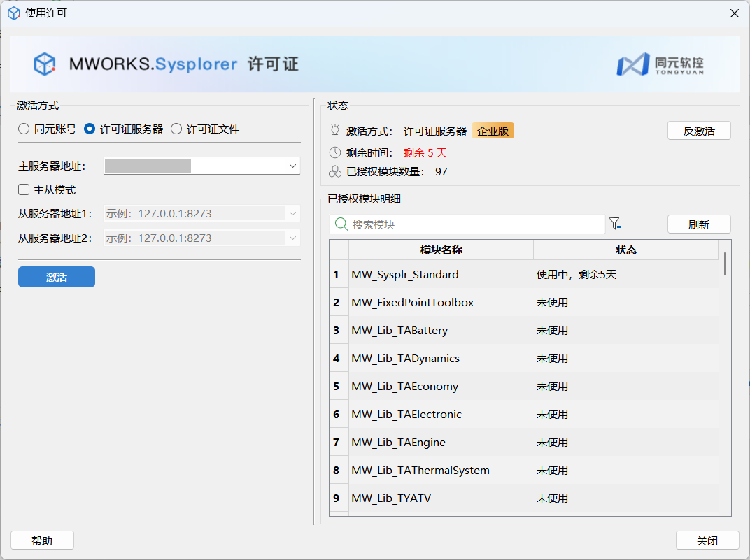Select the 同元账号 radio option
The image size is (750, 560).
tap(24, 129)
